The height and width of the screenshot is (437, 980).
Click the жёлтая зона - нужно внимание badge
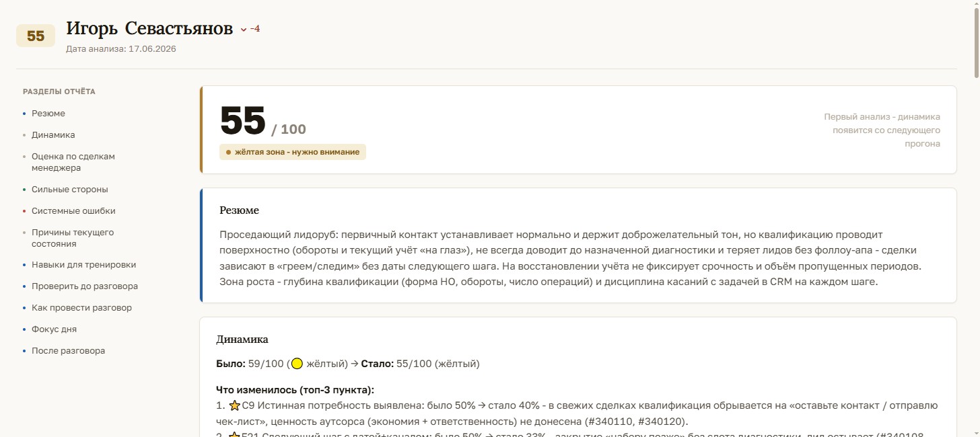(x=293, y=152)
